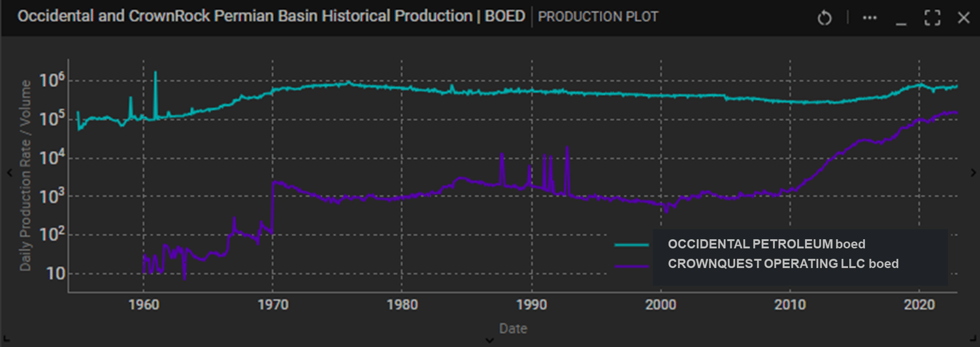Click the Date x-axis label
Image resolution: width=980 pixels, height=347 pixels.
click(x=513, y=328)
